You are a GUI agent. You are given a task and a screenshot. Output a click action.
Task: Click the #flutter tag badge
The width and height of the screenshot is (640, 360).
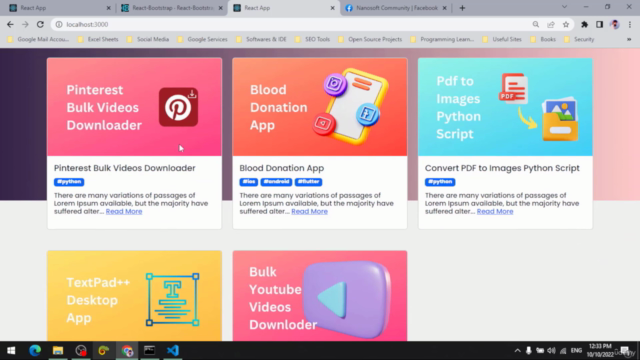pos(309,182)
